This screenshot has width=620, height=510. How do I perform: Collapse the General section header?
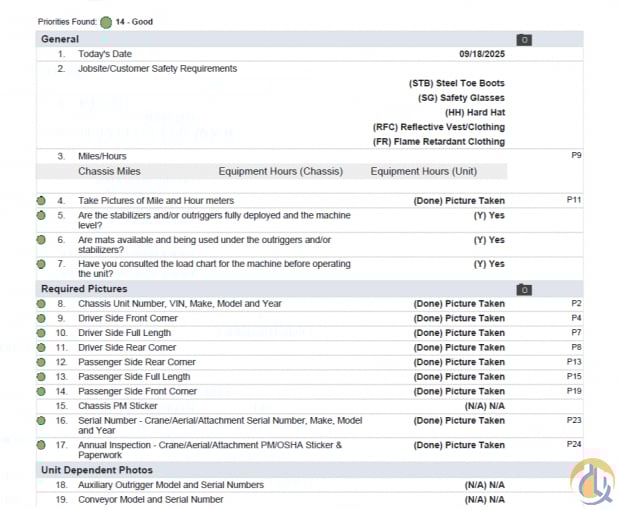60,39
